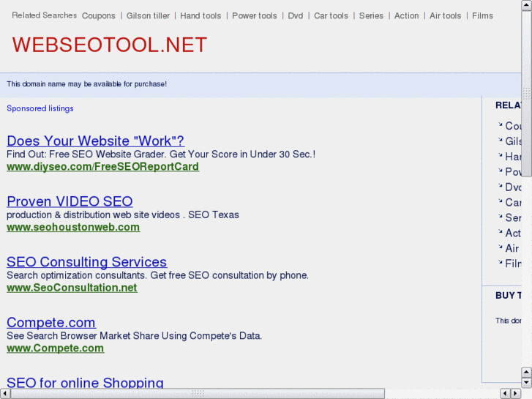Viewport: 532px width, 399px height.
Task: Open Proven VIDEO SEO ad
Action: click(70, 201)
